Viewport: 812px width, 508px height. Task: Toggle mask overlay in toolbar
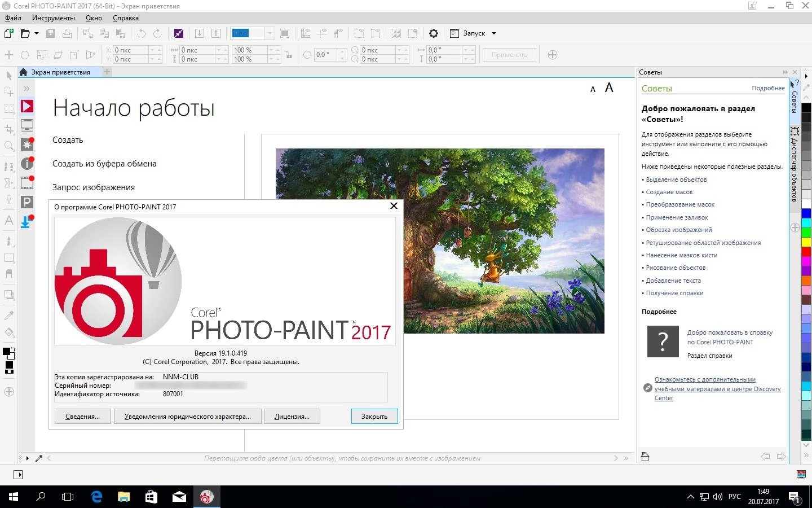[x=396, y=33]
